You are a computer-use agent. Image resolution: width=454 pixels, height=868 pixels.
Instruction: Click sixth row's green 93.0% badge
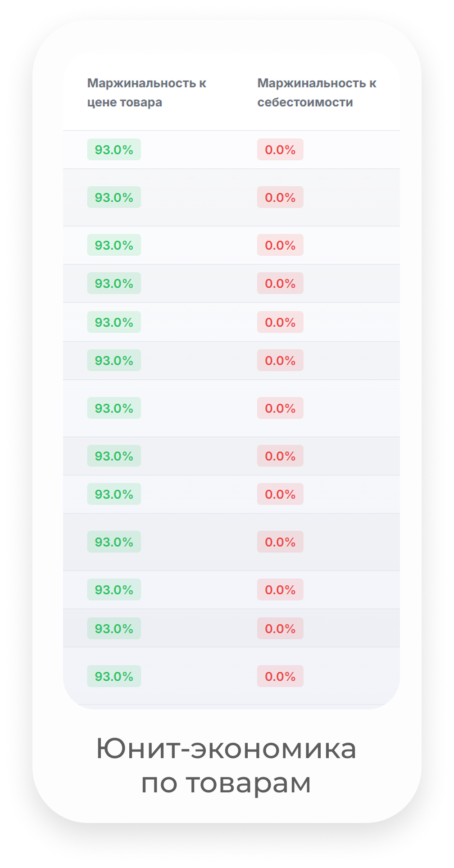click(x=114, y=361)
